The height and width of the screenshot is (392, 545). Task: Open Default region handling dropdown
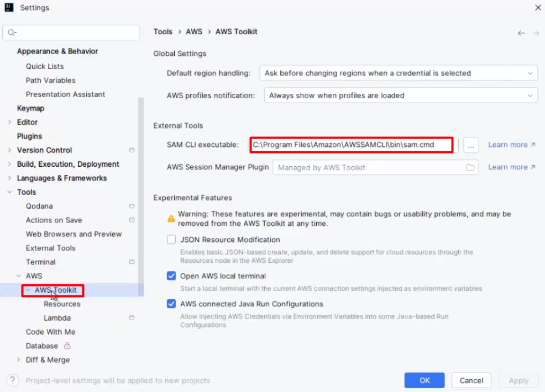tap(399, 73)
